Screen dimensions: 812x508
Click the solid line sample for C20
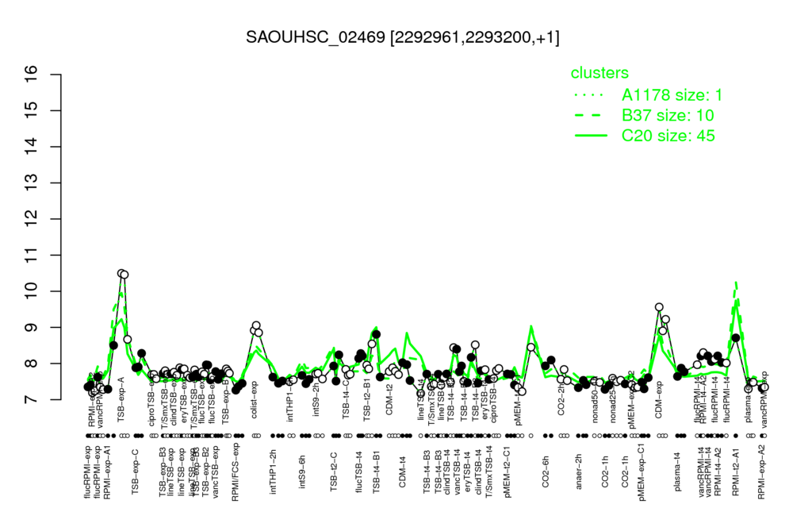point(591,136)
